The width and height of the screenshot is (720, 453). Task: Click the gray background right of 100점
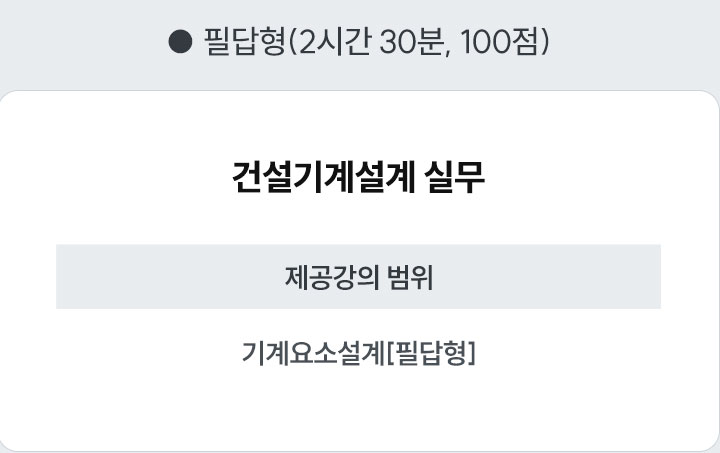(630, 43)
